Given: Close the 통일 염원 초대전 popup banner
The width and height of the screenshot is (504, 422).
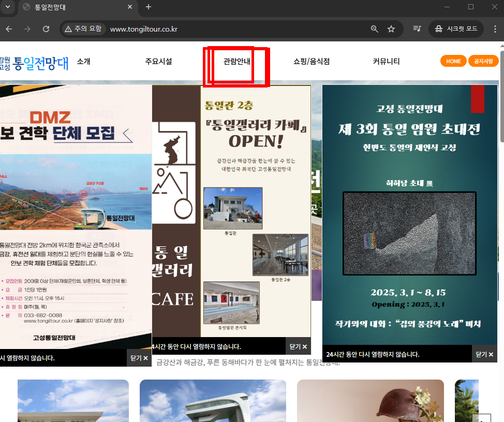Looking at the screenshot, I should 483,354.
